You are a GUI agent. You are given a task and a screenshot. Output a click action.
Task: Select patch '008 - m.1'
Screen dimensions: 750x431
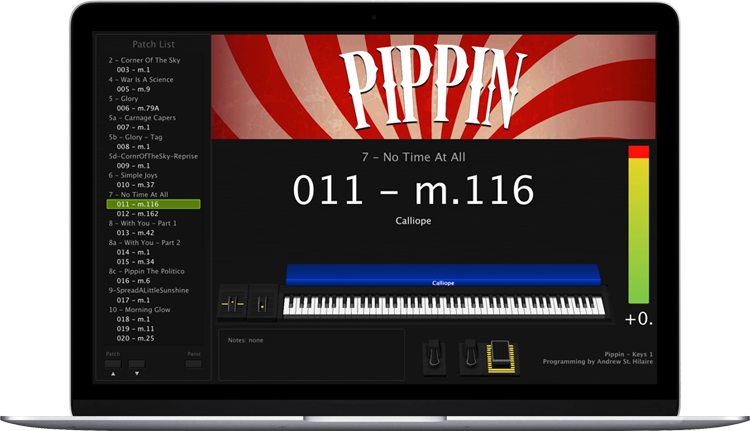(133, 146)
